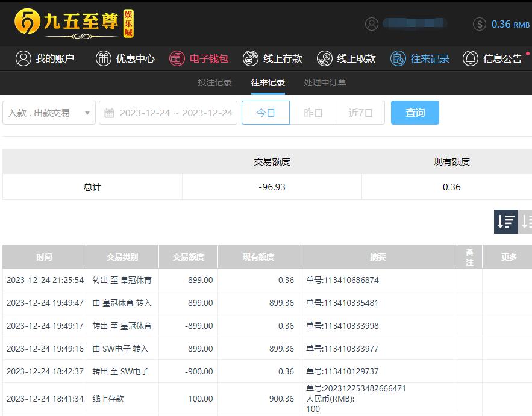Click the dollar balance icon
532x416 pixels.
coord(480,23)
